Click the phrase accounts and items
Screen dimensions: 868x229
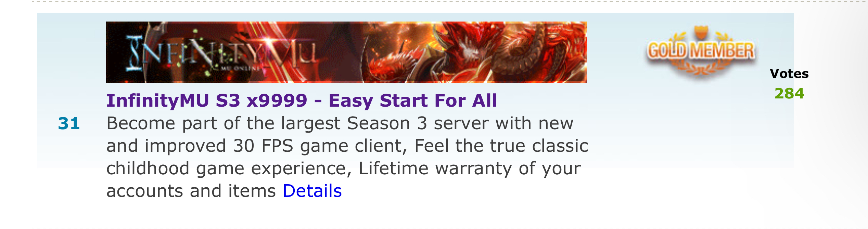(x=191, y=191)
